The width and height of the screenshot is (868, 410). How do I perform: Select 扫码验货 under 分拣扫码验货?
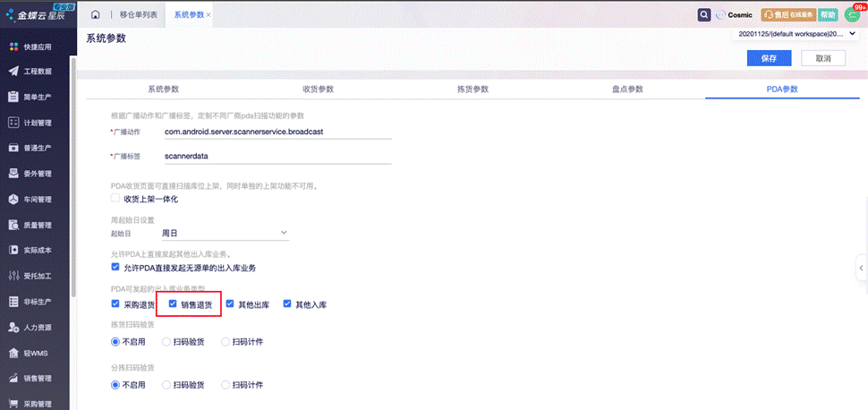(x=166, y=385)
